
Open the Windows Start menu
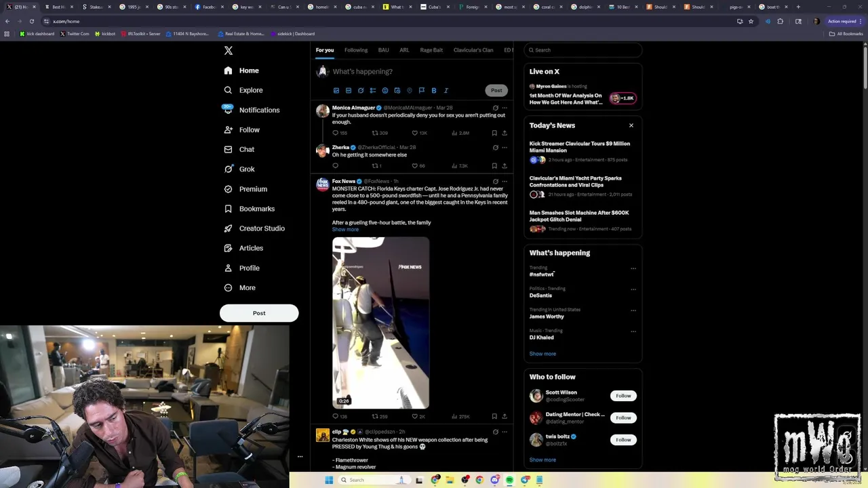coord(329,480)
